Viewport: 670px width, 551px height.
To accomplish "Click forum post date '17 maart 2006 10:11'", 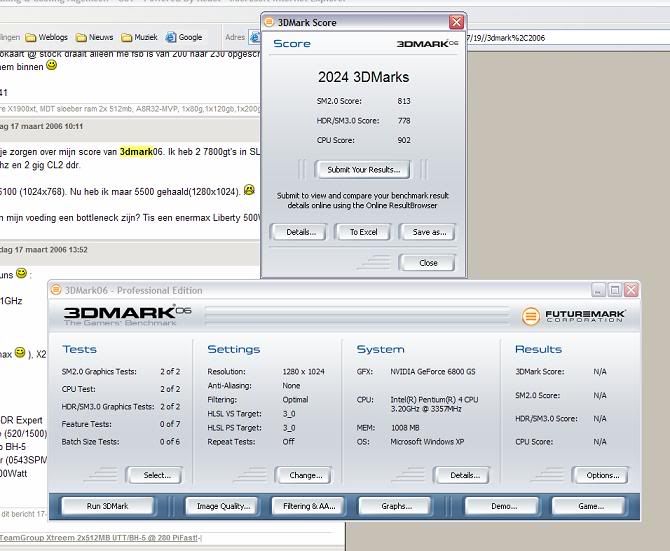I will coord(49,126).
